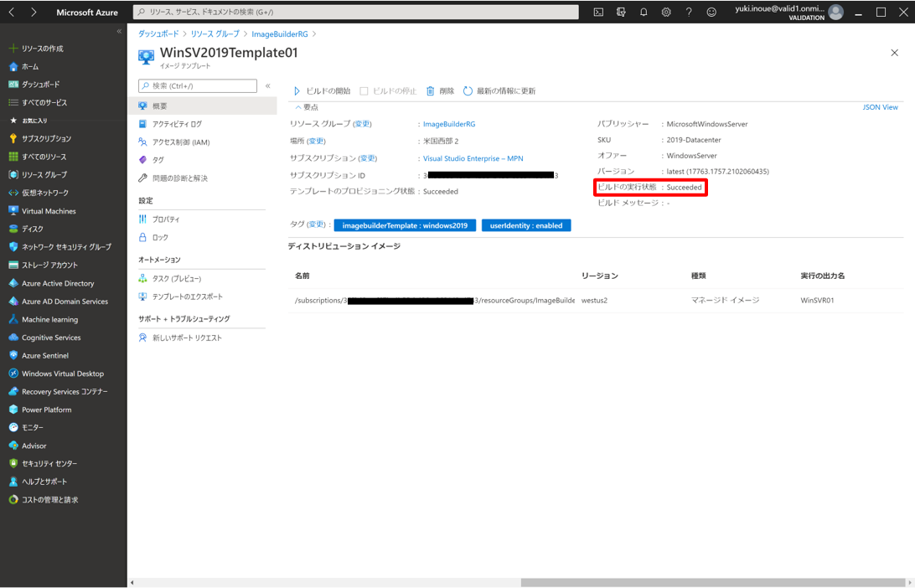Refresh with 最新の情報に更新
Screen dimensions: 915x588
click(499, 91)
